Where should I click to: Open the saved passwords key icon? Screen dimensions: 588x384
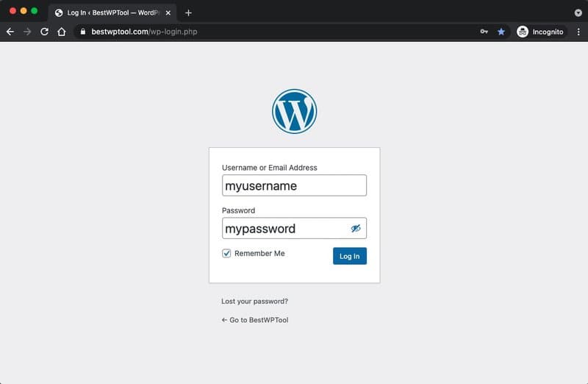tap(484, 32)
